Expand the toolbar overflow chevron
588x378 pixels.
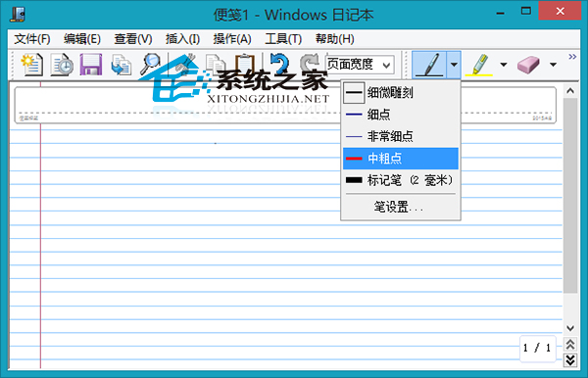[572, 57]
